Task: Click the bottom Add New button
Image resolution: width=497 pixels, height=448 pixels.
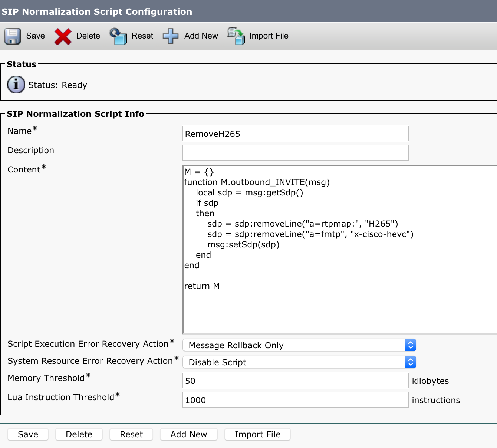Action: point(189,434)
